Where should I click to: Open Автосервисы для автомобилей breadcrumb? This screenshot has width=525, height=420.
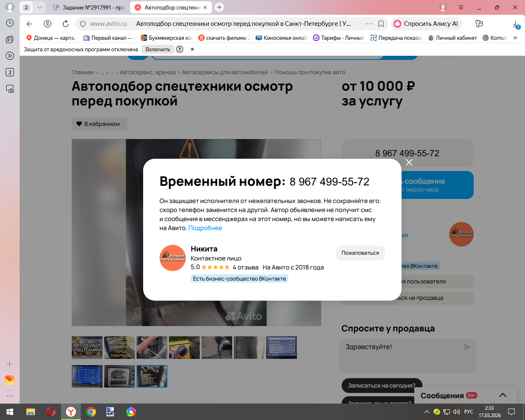(225, 72)
